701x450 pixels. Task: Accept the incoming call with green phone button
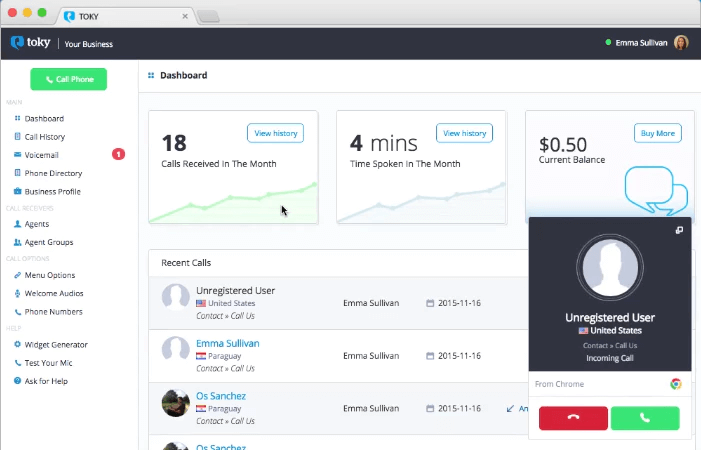pos(645,418)
